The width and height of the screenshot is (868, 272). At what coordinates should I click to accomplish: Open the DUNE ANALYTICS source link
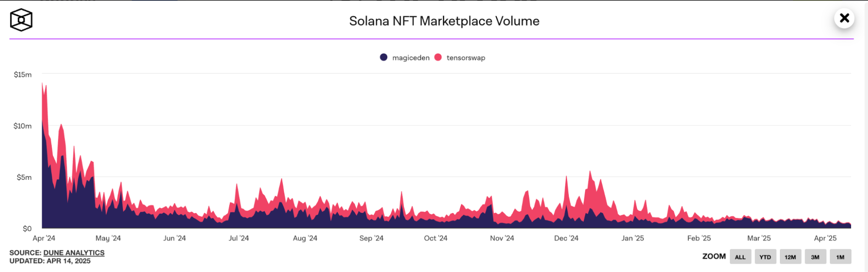(x=74, y=253)
